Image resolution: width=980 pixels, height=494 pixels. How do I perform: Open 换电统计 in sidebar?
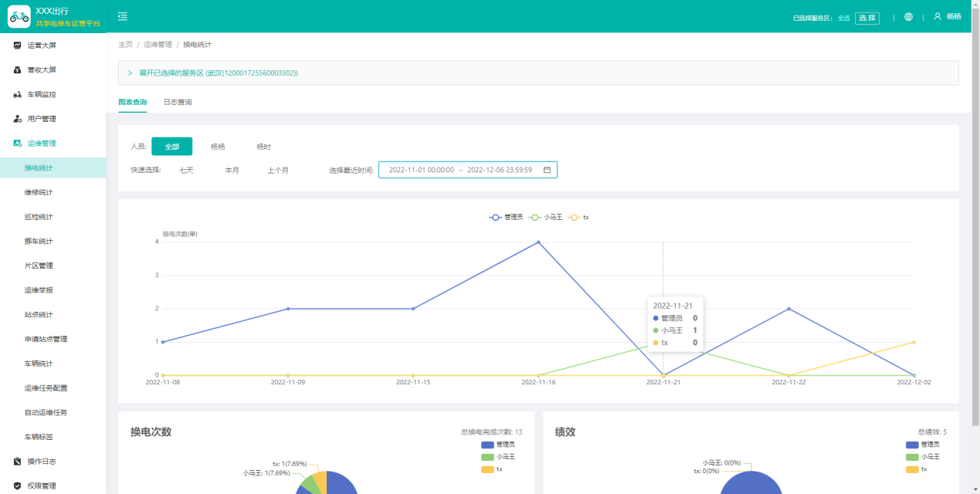[x=53, y=167]
